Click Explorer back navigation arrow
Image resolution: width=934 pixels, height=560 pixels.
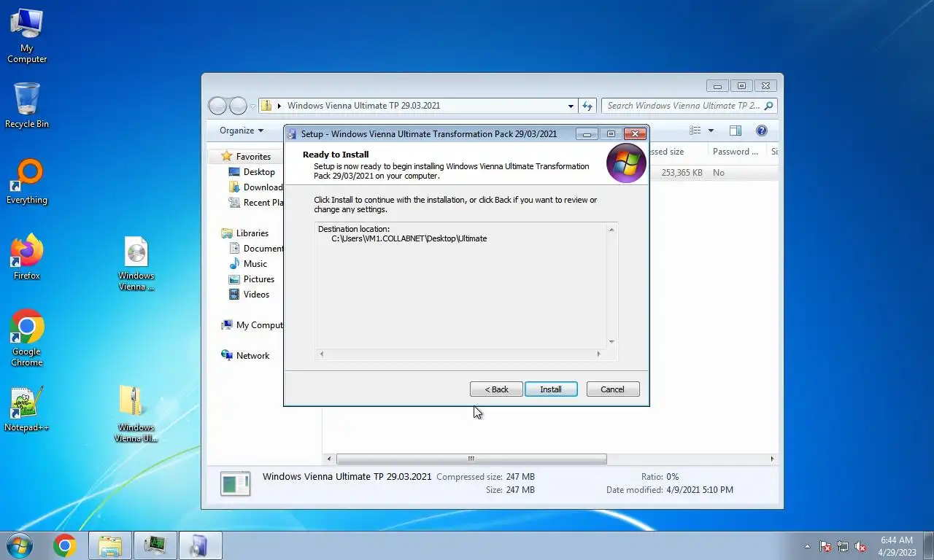pyautogui.click(x=217, y=106)
